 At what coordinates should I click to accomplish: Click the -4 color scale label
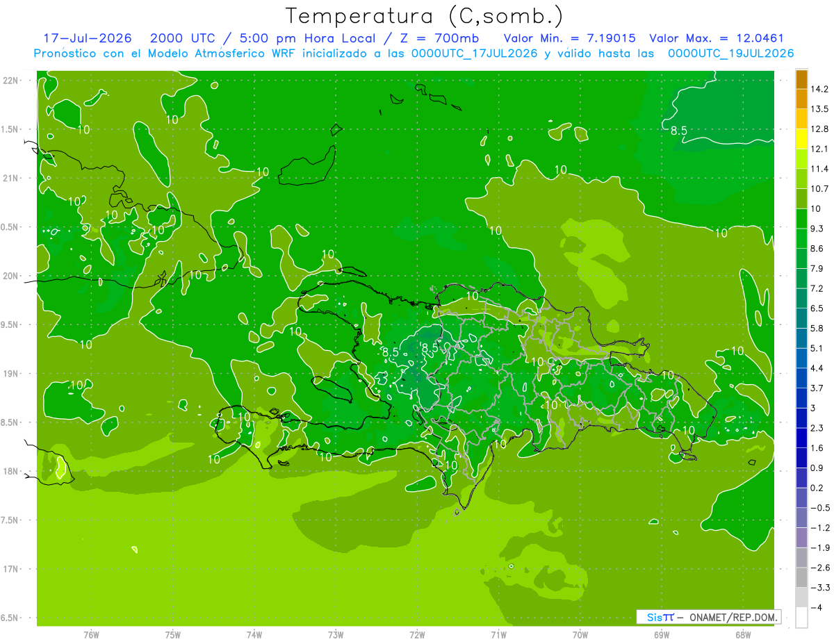coord(817,607)
